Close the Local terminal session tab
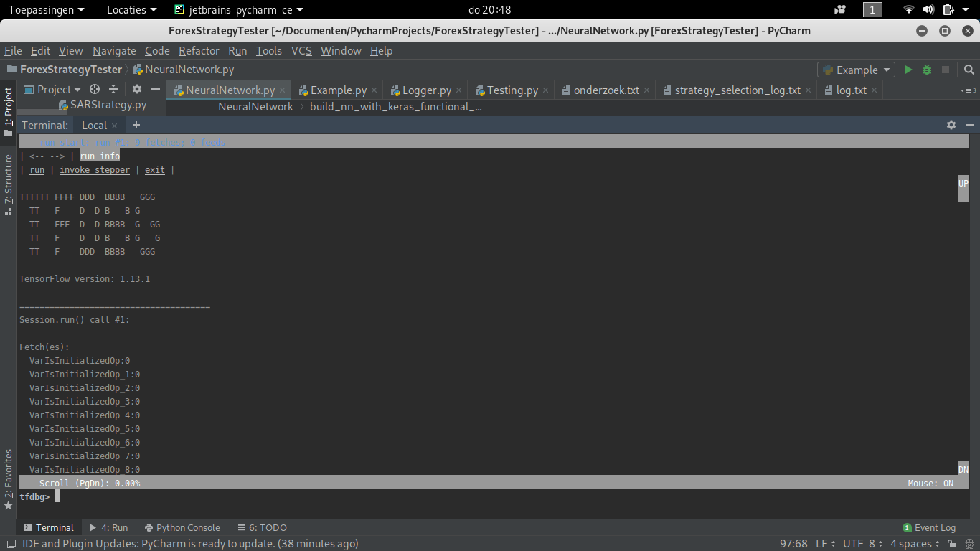The width and height of the screenshot is (980, 551). coord(115,126)
